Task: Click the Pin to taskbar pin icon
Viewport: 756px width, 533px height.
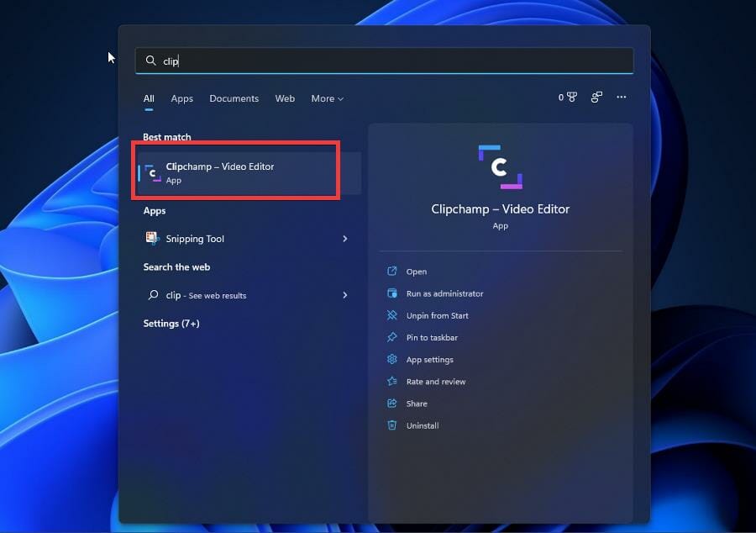Action: tap(392, 337)
